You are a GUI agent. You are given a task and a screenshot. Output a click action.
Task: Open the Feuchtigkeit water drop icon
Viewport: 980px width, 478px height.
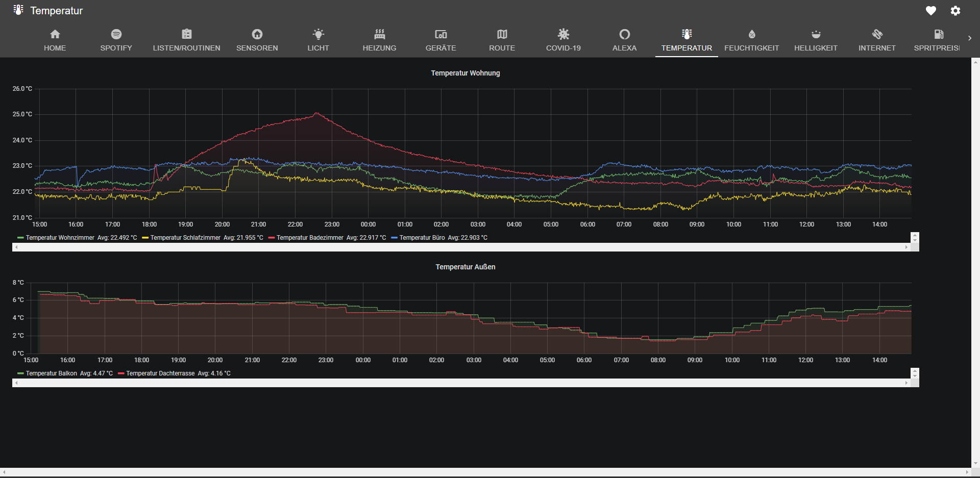coord(752,34)
